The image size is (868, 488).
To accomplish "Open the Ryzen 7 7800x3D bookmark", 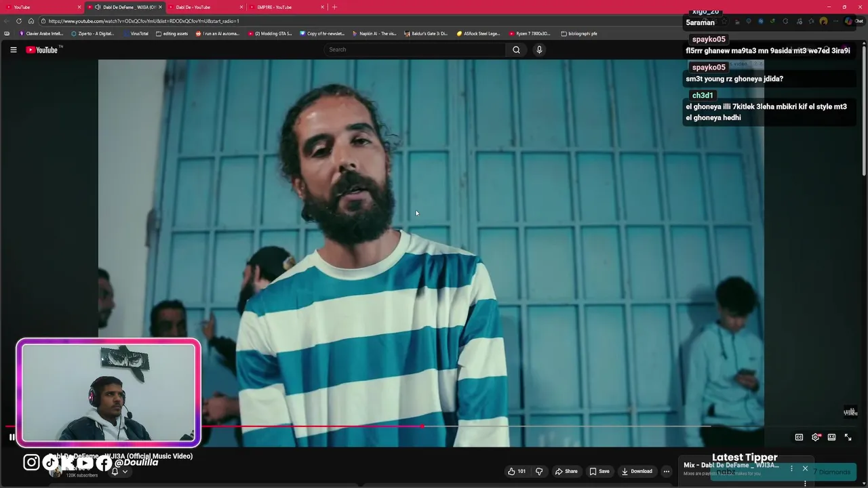I will pyautogui.click(x=530, y=33).
